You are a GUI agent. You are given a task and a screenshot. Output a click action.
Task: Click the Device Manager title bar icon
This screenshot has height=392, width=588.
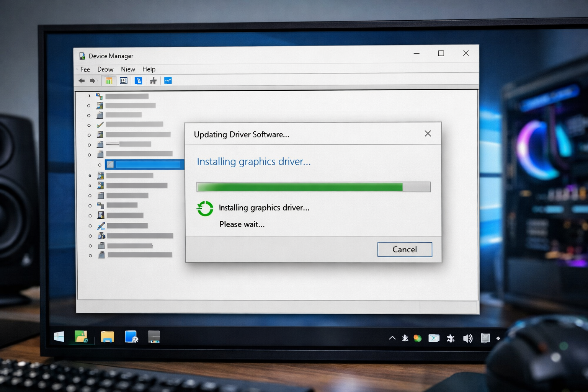coord(82,56)
